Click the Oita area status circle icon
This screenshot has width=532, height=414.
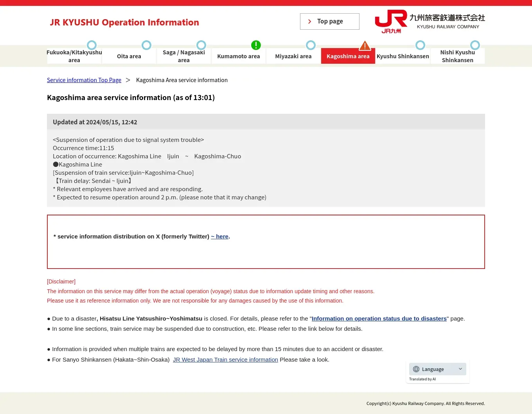[x=146, y=45]
